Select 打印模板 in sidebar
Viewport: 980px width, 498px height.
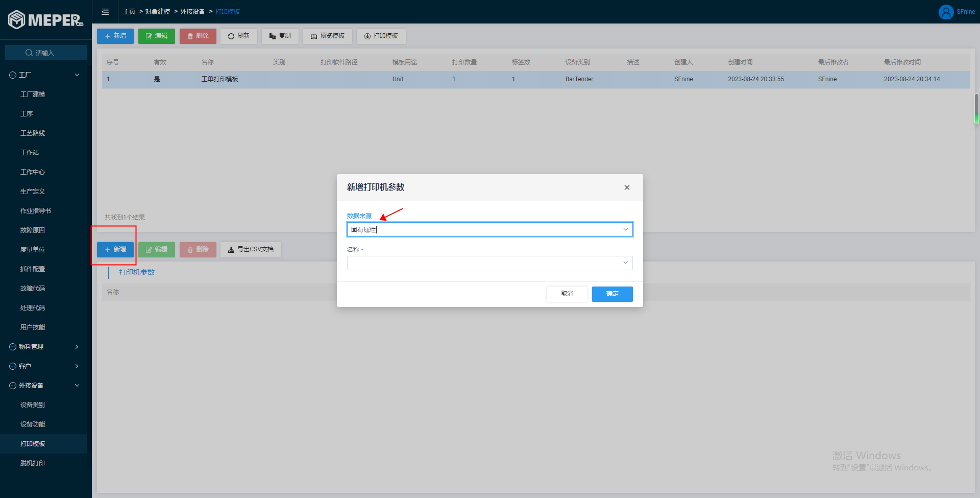click(x=43, y=443)
